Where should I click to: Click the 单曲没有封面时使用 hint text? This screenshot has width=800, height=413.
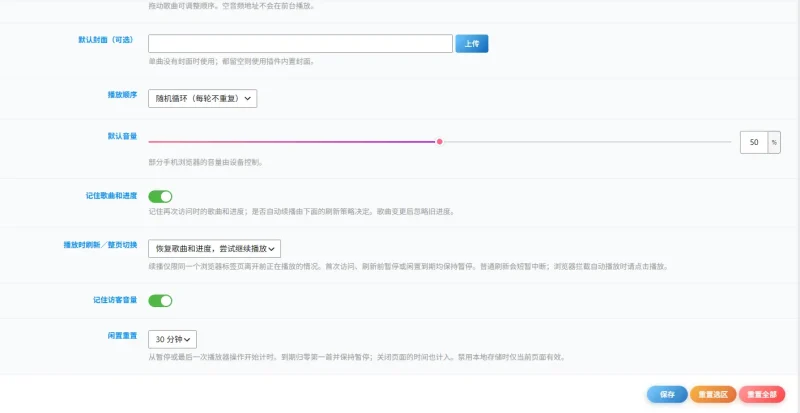click(232, 61)
